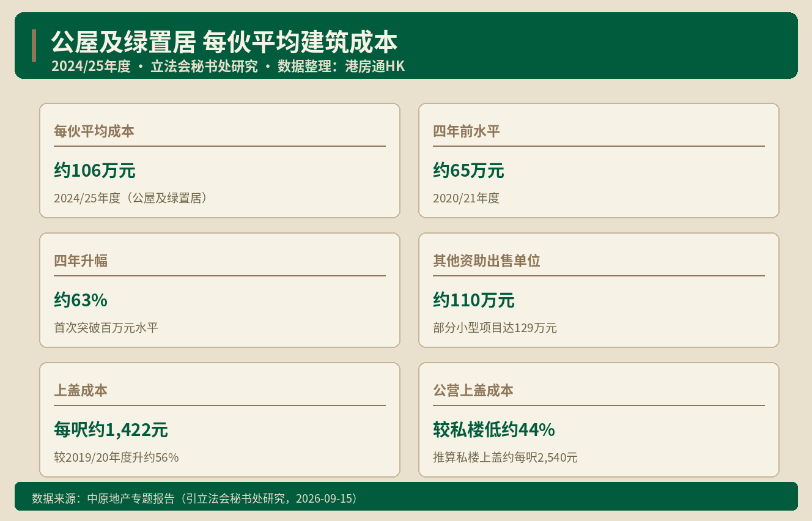Image resolution: width=812 pixels, height=521 pixels.
Task: Click the value 约65万元
Action: (x=468, y=171)
